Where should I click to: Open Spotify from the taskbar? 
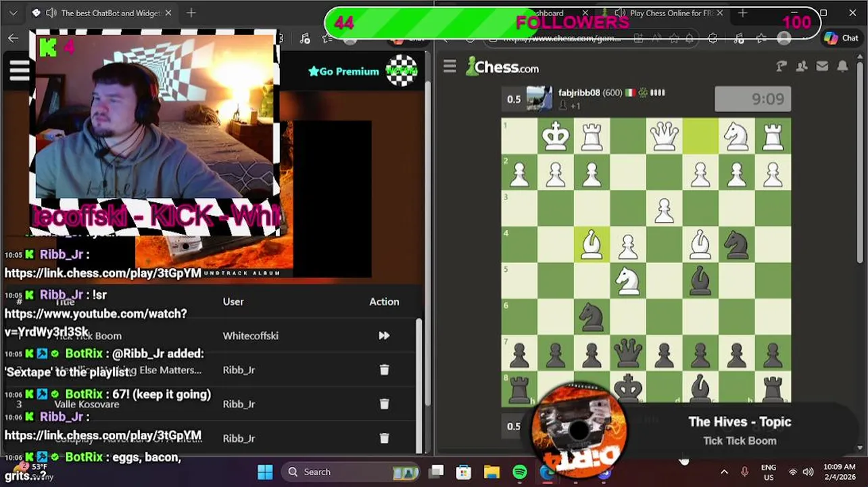click(519, 471)
